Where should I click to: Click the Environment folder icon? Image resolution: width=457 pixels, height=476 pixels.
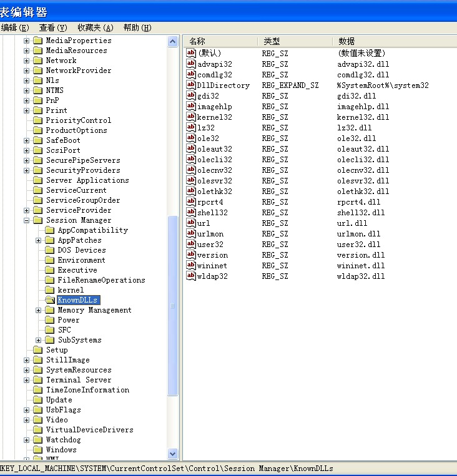click(49, 260)
